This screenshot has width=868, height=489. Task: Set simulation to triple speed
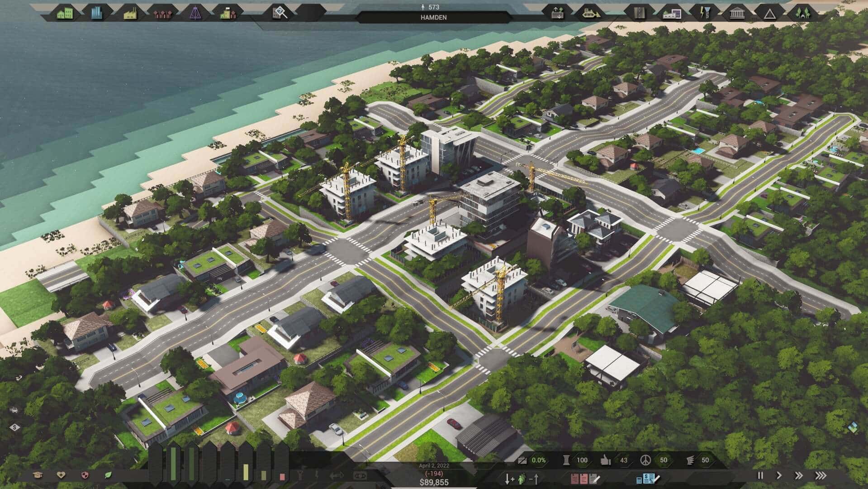pos(821,475)
